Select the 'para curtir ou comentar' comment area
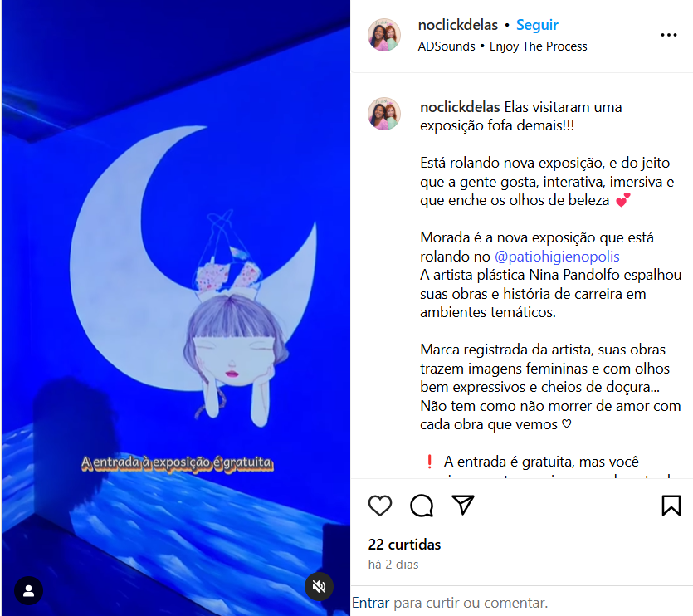 (471, 603)
